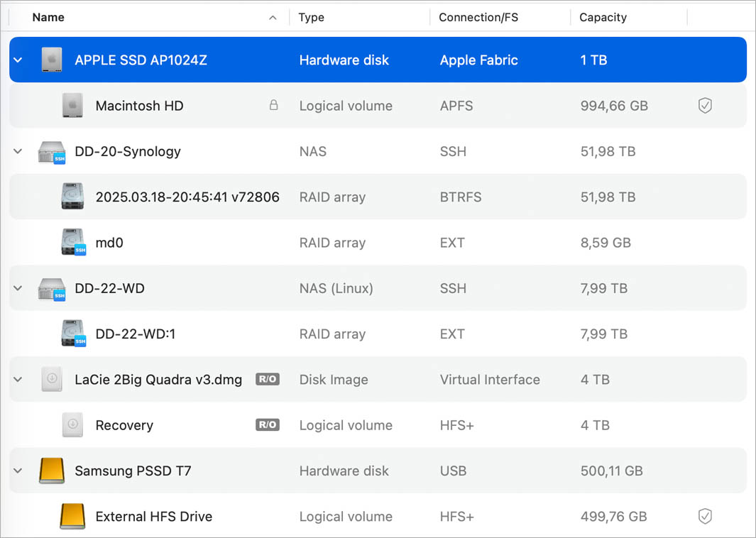
Task: Click the DD-20-Synology NAS icon with SSH badge
Action: (51, 151)
